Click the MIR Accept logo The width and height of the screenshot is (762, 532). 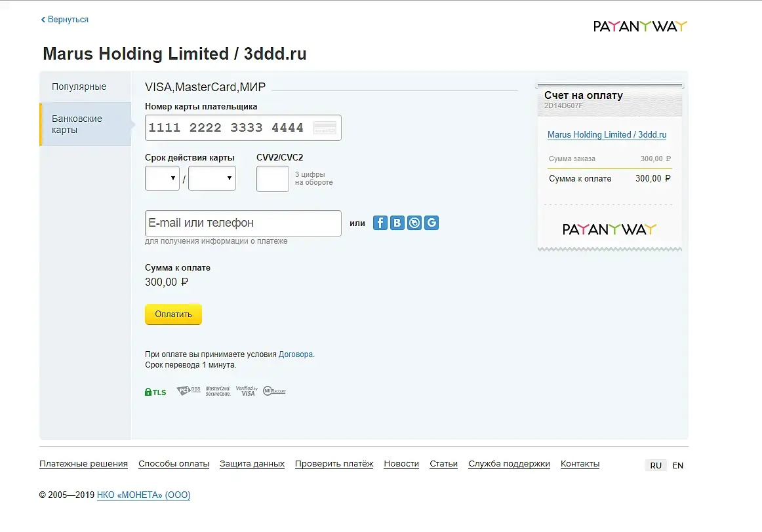coord(274,391)
